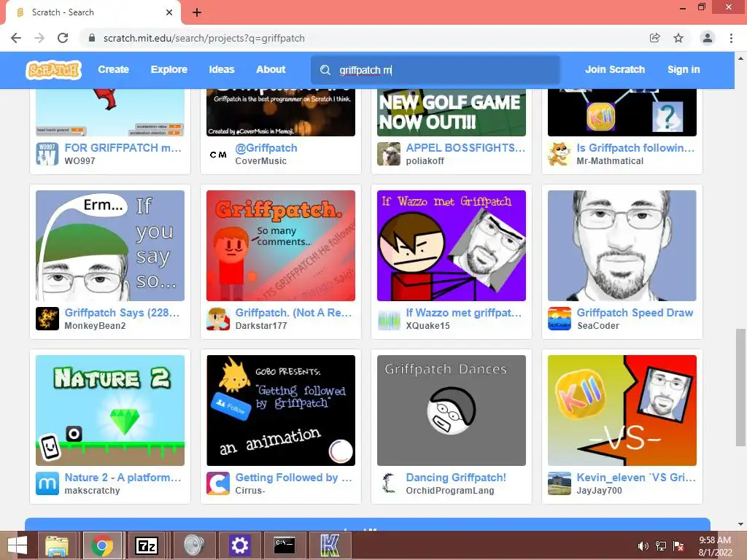Click Is Griffpatch following title link
747x560 pixels.
tap(635, 148)
